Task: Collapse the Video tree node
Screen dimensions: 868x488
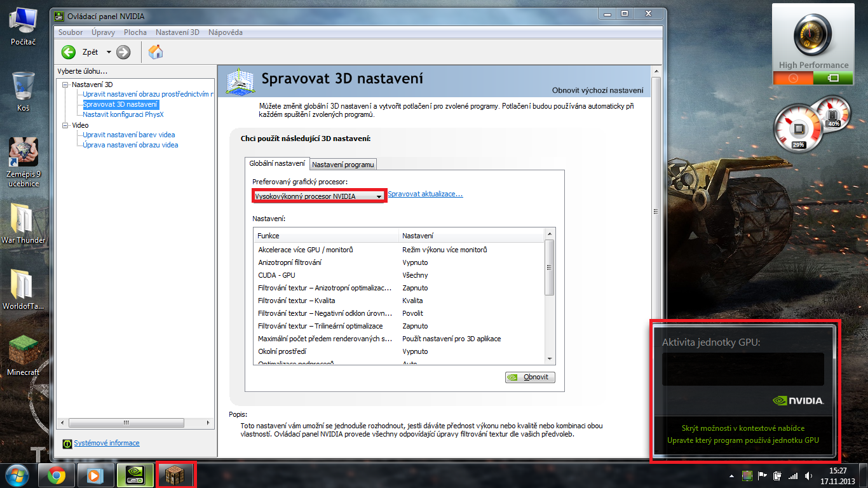Action: pos(65,125)
